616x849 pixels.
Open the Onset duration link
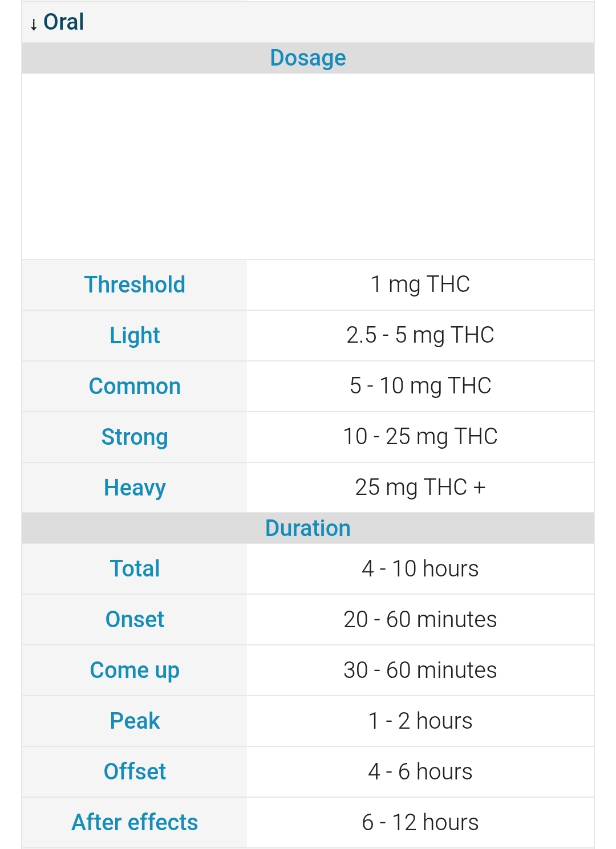point(135,619)
